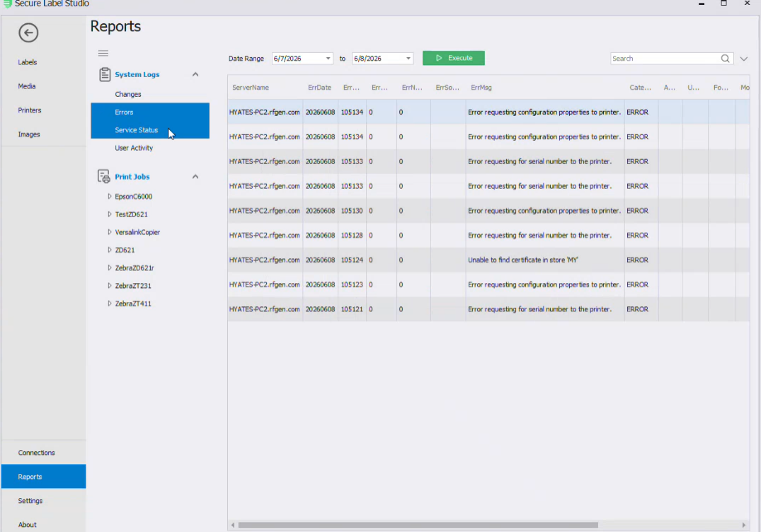
Task: Expand the ZebraZT231 tree arrow
Action: pyautogui.click(x=109, y=286)
